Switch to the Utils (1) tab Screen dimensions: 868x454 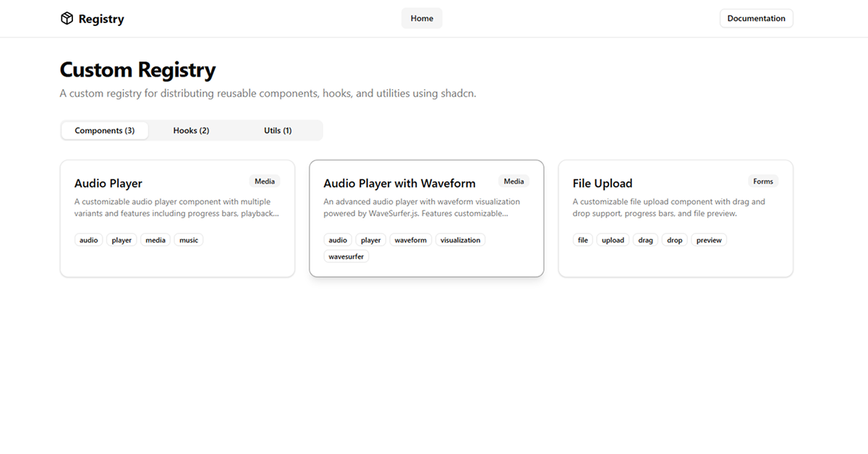tap(278, 130)
